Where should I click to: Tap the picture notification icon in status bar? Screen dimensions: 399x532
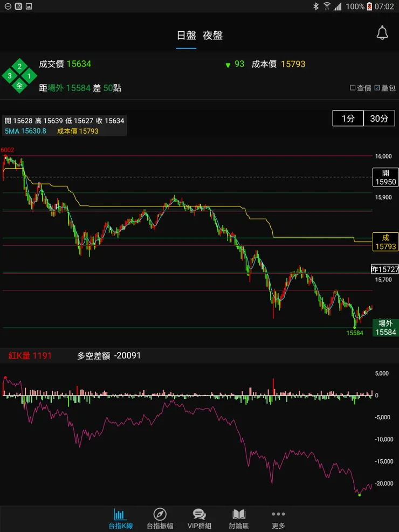(x=29, y=6)
